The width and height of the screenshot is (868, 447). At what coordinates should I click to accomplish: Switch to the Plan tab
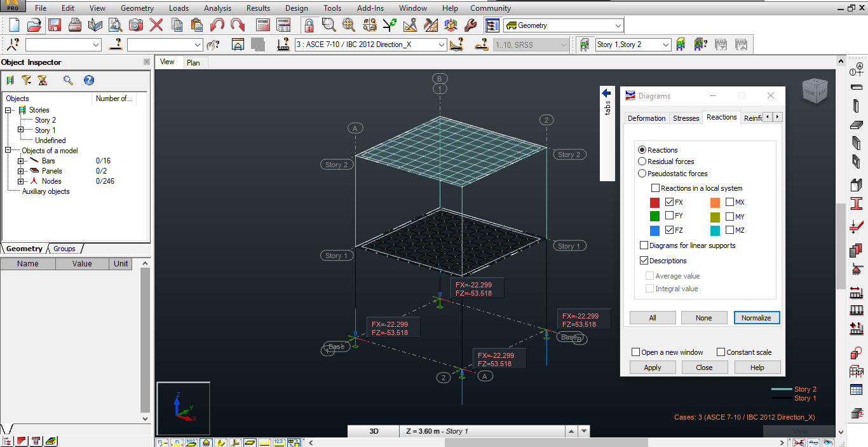pos(194,62)
